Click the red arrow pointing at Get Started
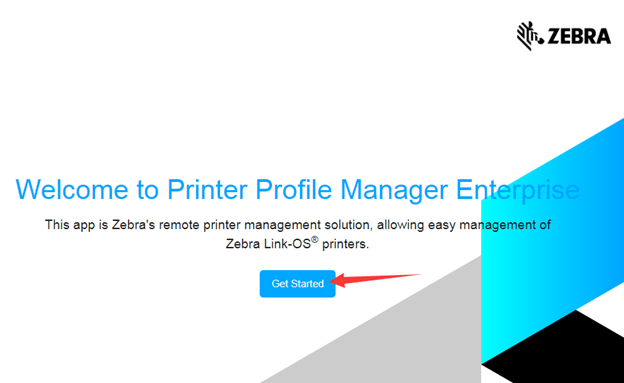 click(x=375, y=279)
